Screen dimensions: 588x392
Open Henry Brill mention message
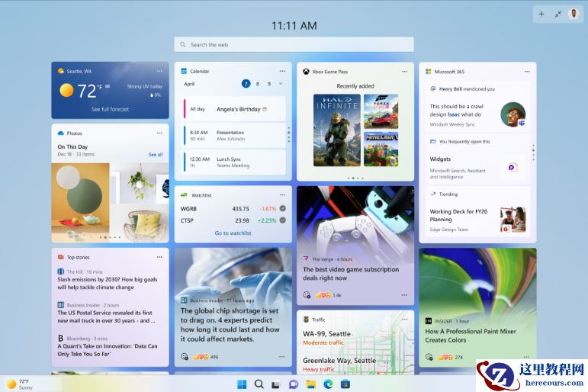click(x=477, y=107)
